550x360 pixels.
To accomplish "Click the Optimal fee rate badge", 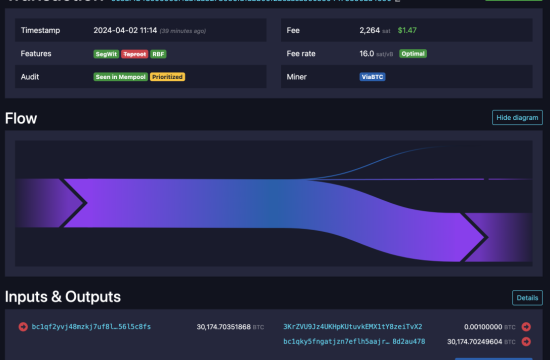I will click(413, 54).
